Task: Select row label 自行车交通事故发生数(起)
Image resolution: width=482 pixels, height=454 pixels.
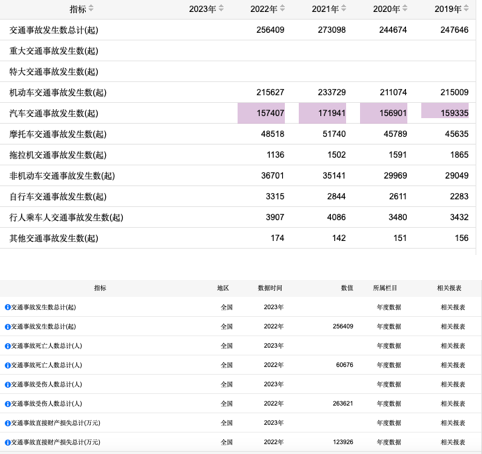Action: pos(58,197)
